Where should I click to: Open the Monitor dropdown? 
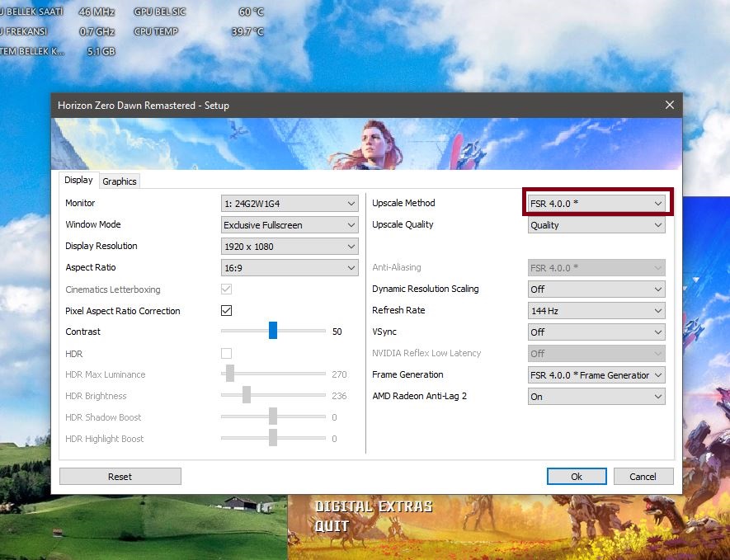290,204
